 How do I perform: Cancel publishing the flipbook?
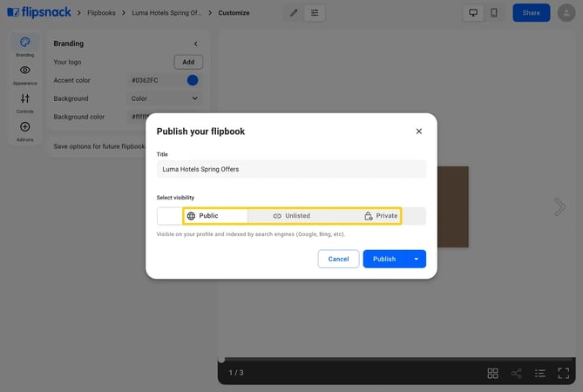(338, 259)
